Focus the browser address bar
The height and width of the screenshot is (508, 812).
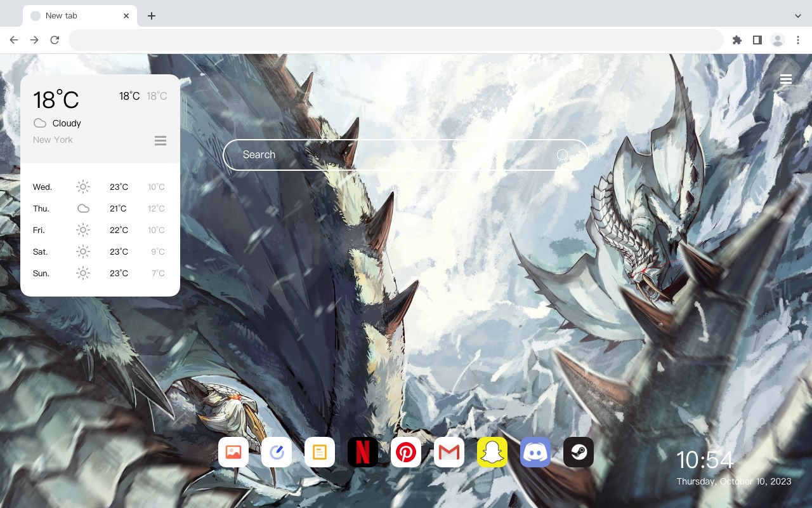pyautogui.click(x=396, y=40)
